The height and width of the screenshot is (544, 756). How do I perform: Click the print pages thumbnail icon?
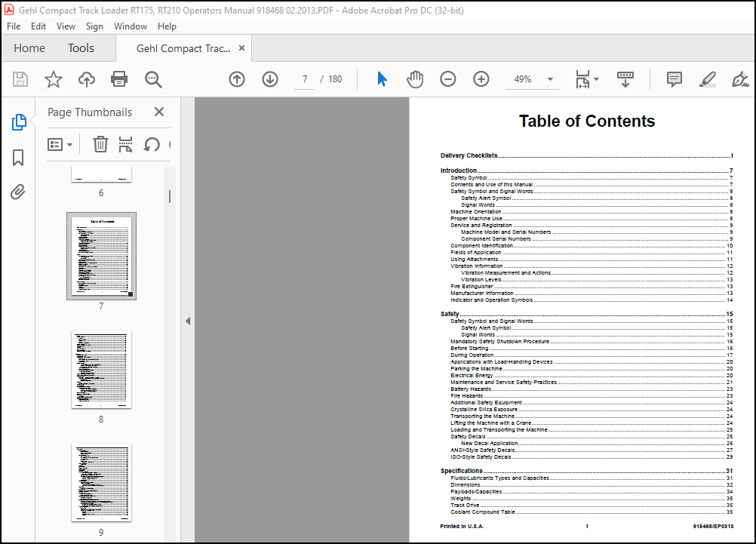point(125,144)
